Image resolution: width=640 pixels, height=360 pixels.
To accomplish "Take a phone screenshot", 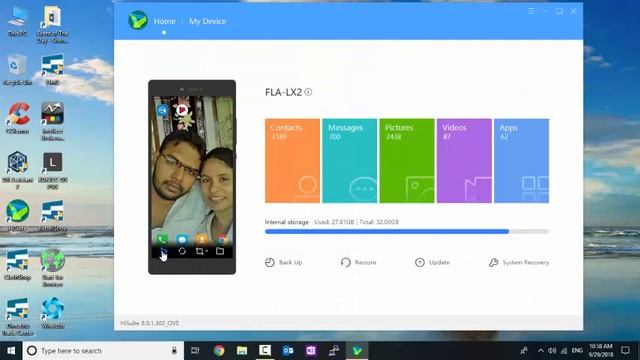I will point(199,251).
